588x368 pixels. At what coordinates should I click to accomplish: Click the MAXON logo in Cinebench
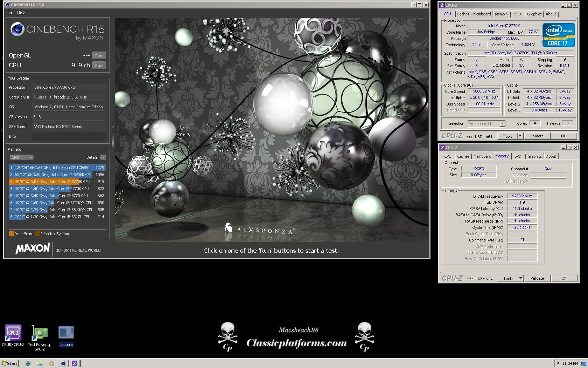click(33, 248)
